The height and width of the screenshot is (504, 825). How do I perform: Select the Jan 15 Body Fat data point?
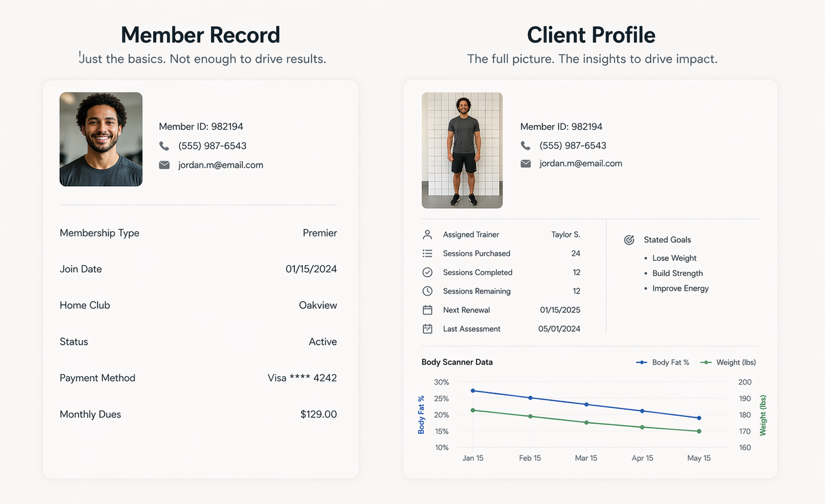(473, 391)
